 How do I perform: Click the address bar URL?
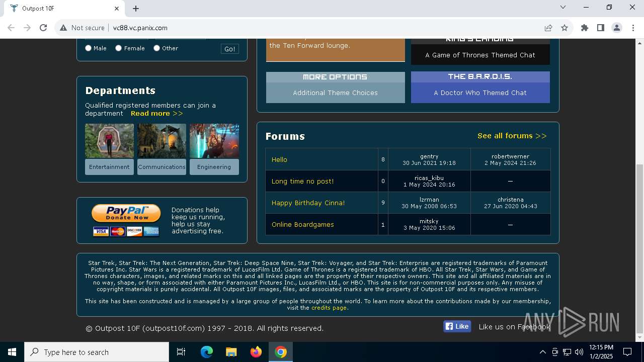pyautogui.click(x=140, y=28)
